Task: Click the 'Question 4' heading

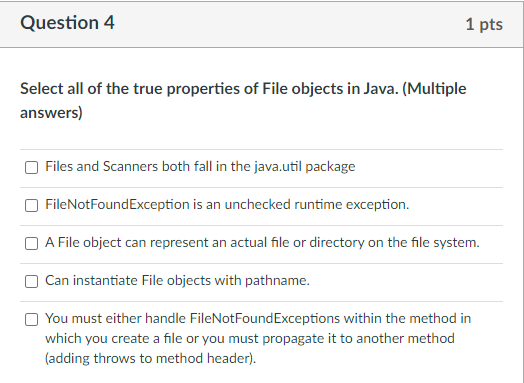Action: [67, 23]
